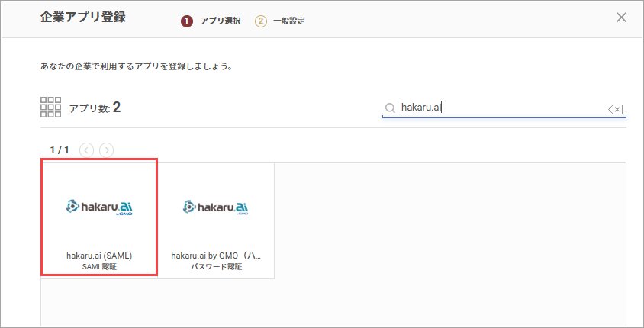Select step 1 アプリ選択
The width and height of the screenshot is (644, 328).
click(211, 21)
